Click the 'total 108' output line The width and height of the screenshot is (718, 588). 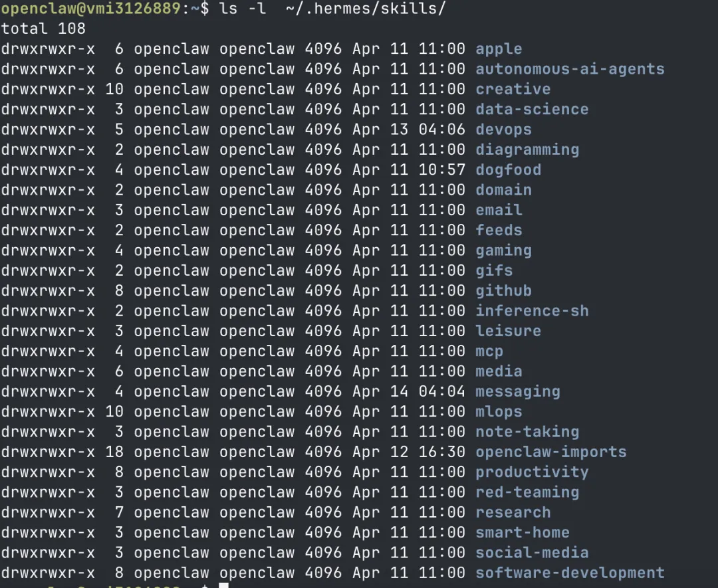pyautogui.click(x=43, y=29)
